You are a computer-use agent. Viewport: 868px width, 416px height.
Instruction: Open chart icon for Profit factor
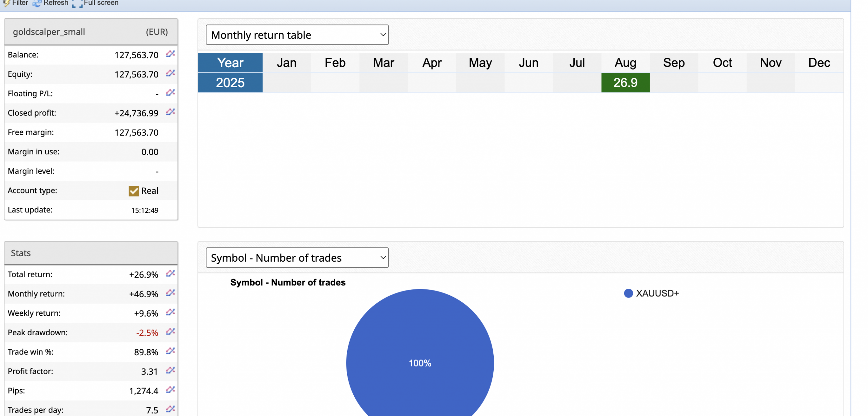click(x=170, y=370)
